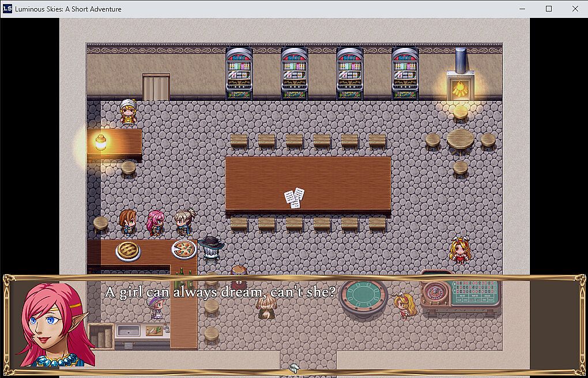Click the round green card table

click(363, 297)
